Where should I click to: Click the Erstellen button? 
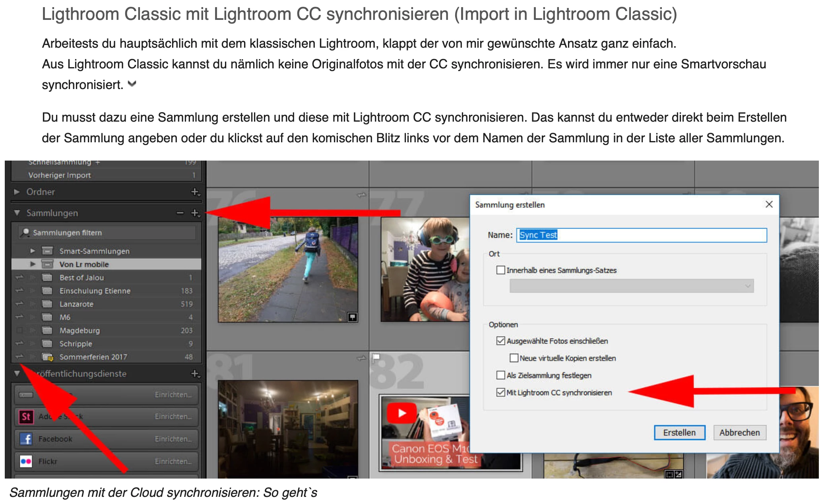tap(679, 432)
